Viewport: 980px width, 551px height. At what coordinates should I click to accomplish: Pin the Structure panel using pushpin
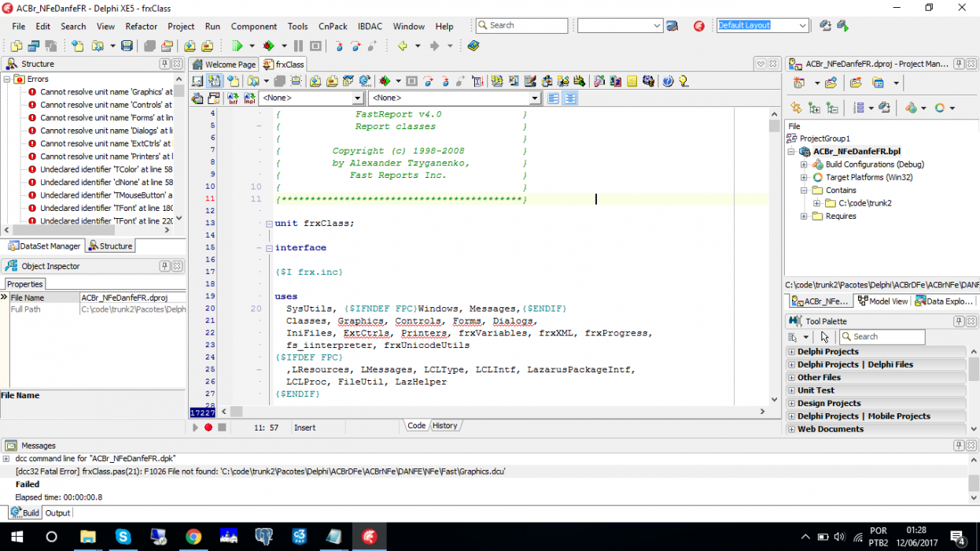(x=164, y=64)
